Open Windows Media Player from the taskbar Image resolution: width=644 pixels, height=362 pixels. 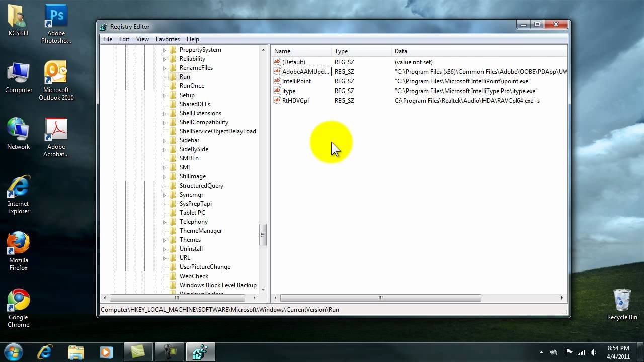click(x=106, y=352)
